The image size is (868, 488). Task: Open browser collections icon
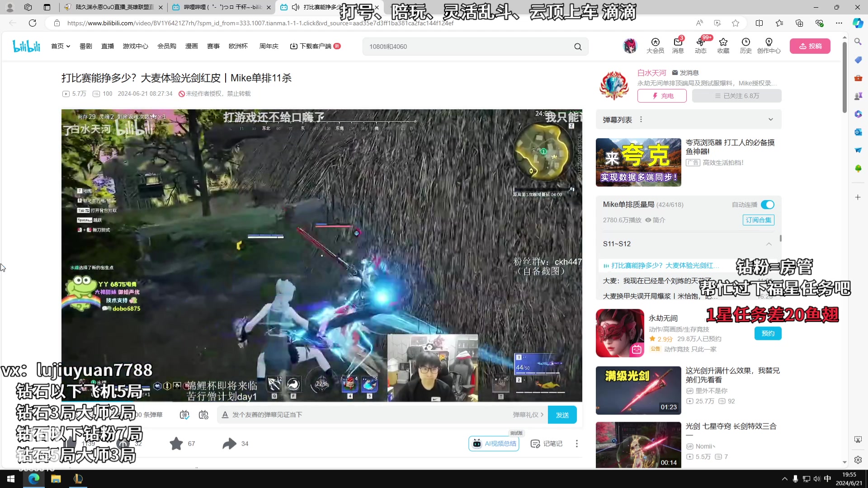(799, 23)
